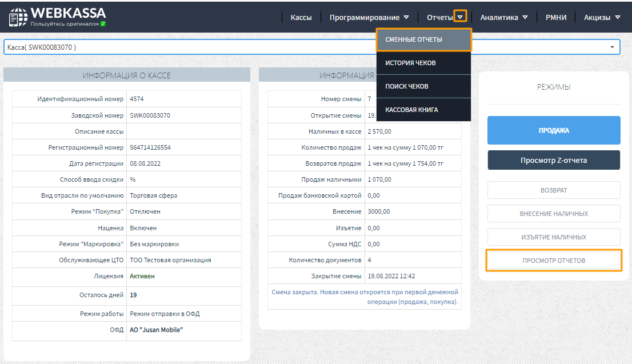
Task: Go to the РМНИ section
Action: click(556, 17)
